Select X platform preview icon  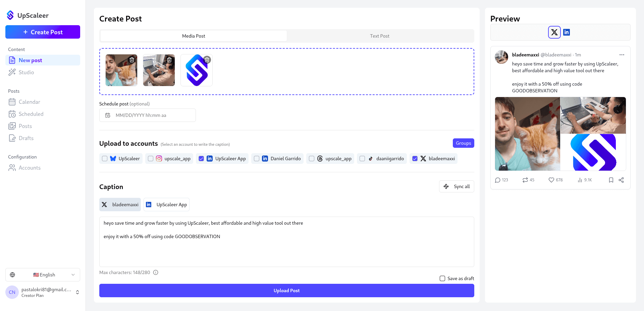[554, 32]
